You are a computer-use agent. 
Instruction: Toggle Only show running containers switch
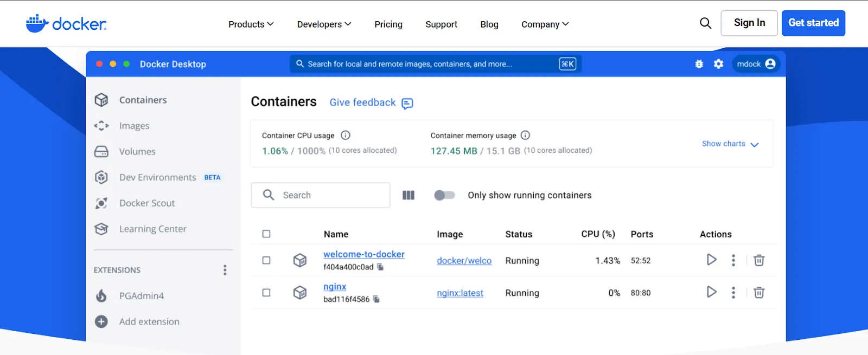point(444,195)
